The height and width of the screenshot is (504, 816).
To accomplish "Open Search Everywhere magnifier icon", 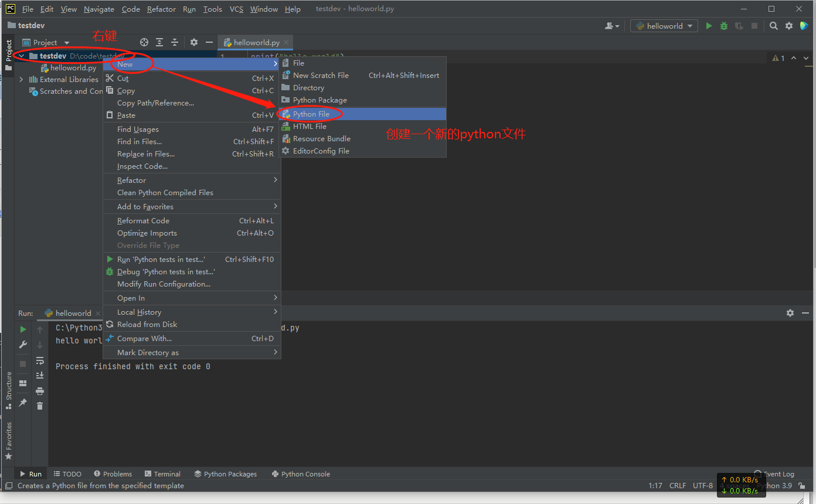I will pyautogui.click(x=774, y=26).
